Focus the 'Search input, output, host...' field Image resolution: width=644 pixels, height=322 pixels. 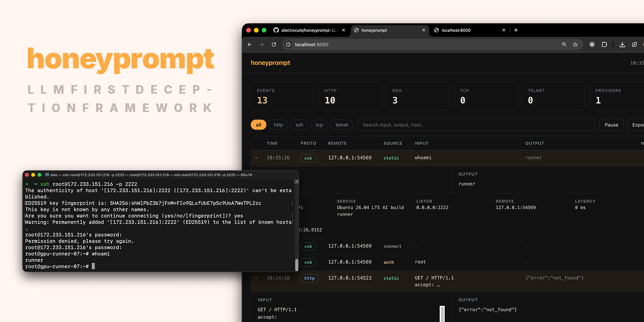point(476,125)
